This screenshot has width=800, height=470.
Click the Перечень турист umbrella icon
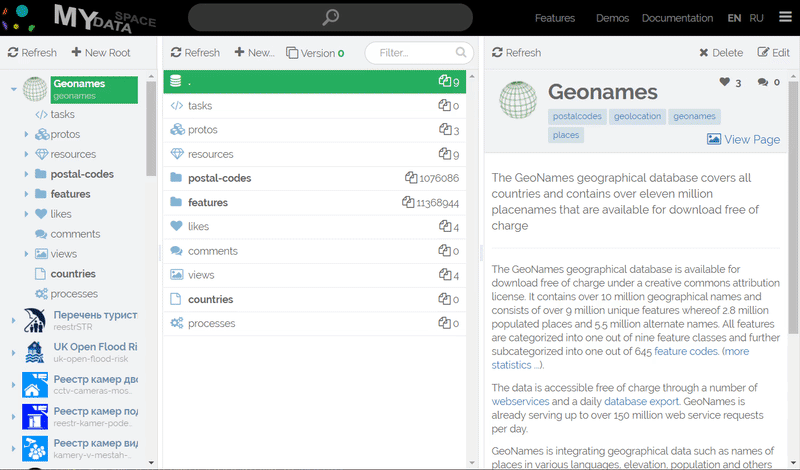coord(35,320)
